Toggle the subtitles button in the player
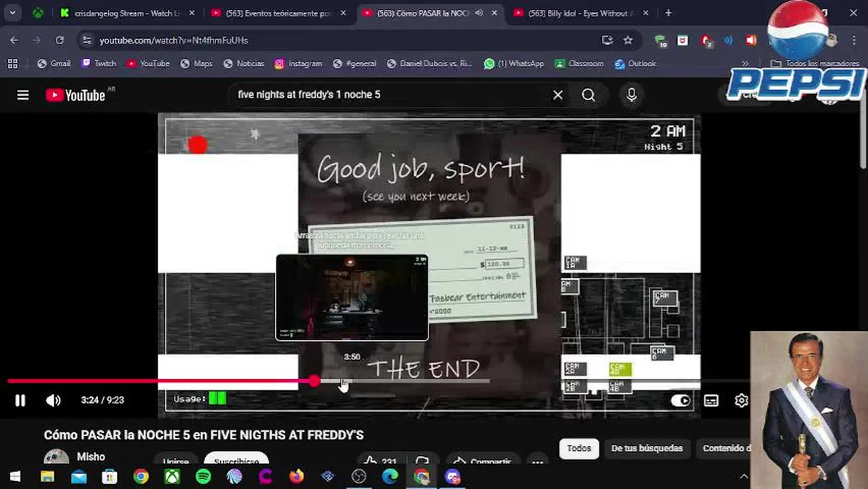This screenshot has width=868, height=489. 711,401
